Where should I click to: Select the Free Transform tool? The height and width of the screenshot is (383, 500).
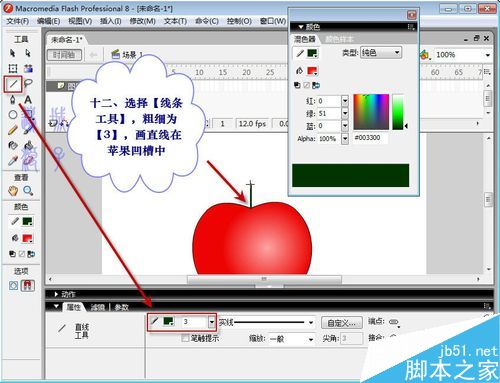pyautogui.click(x=13, y=68)
